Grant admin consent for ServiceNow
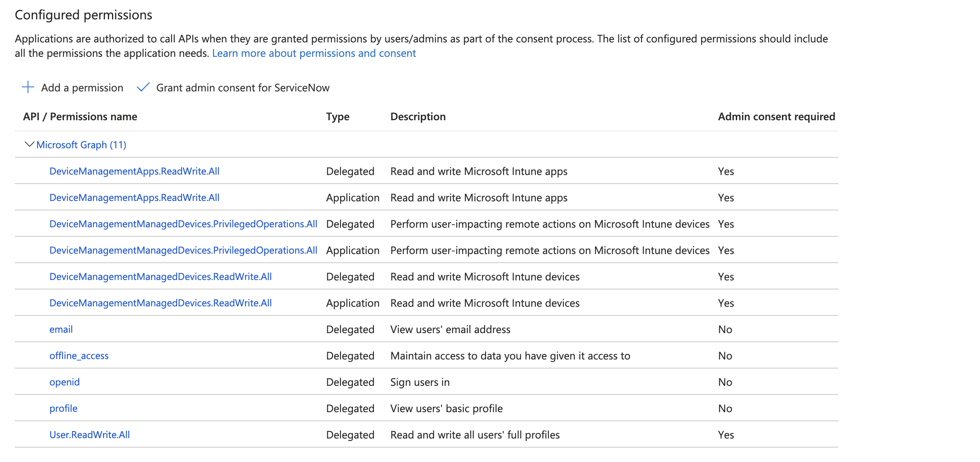Viewport: 980px width, 462px height. [233, 88]
